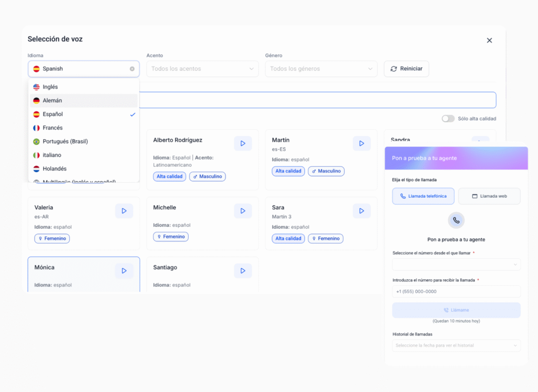The image size is (538, 392).
Task: Click the phone number input field
Action: point(456,292)
